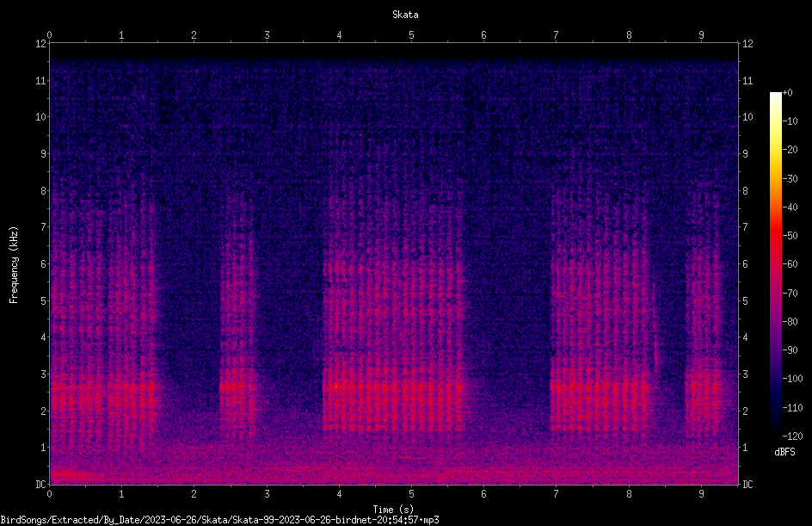Click the "-10" color scale label

point(790,121)
